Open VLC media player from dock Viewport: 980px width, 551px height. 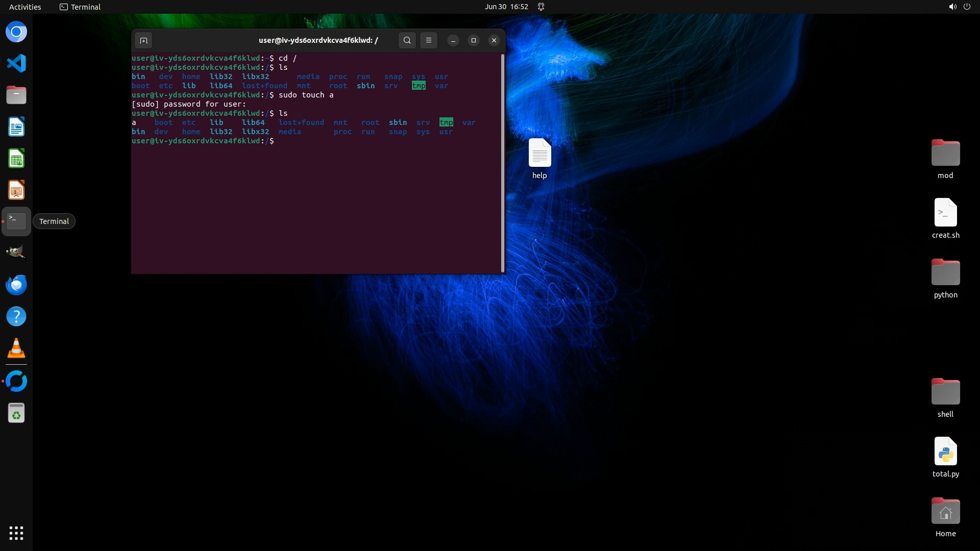16,348
